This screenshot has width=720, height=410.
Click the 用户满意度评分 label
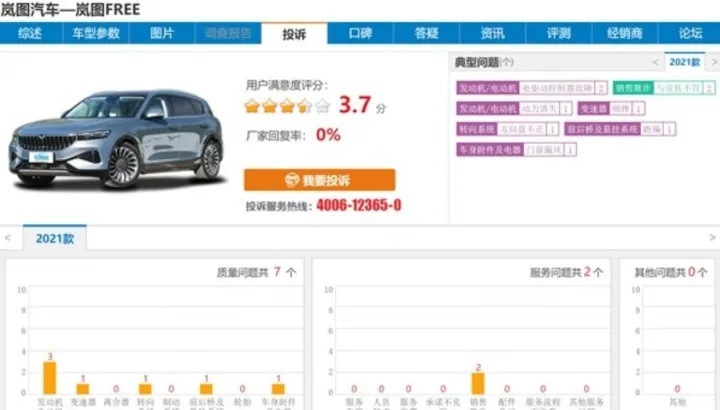pos(287,85)
